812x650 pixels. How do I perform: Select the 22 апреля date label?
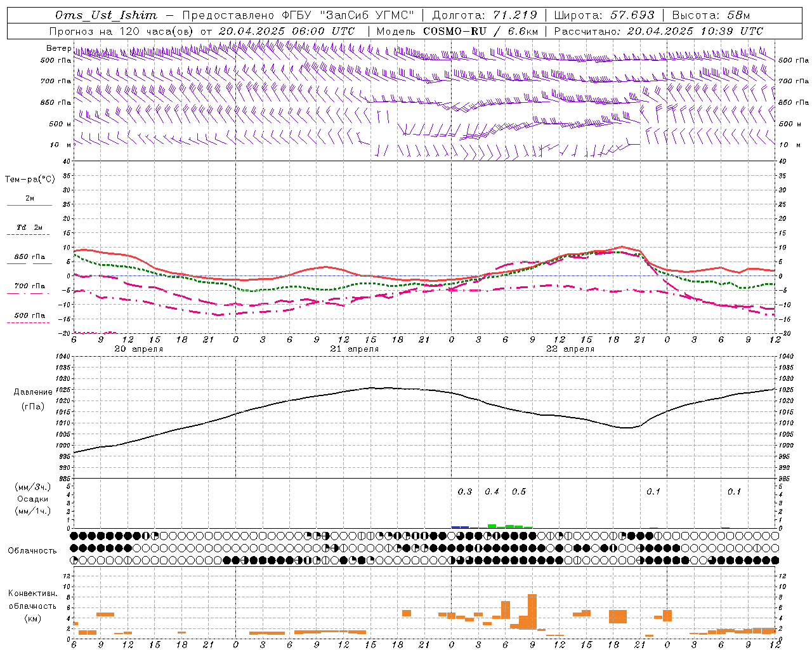click(x=570, y=349)
